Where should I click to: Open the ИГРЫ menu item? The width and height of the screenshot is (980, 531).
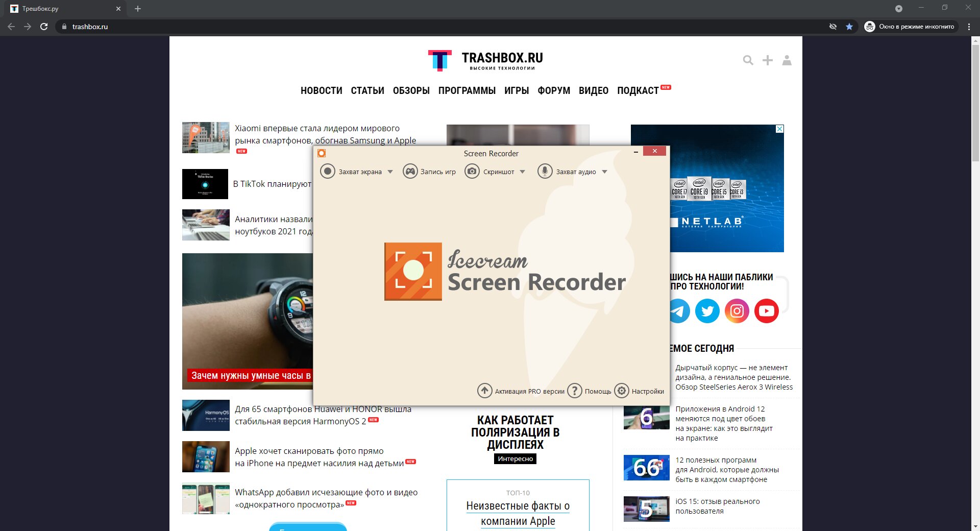click(x=517, y=90)
